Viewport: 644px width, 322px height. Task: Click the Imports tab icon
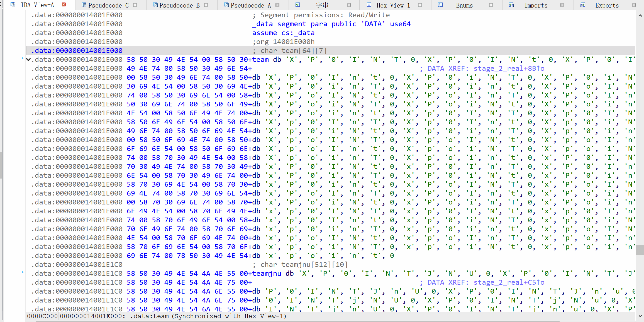[511, 5]
